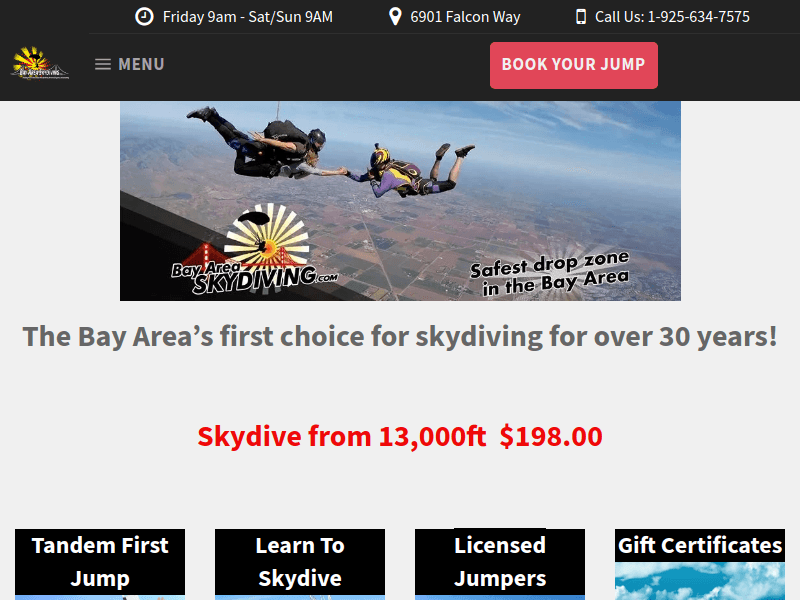
Task: Click the Safest drop zone banner caption
Action: (549, 273)
